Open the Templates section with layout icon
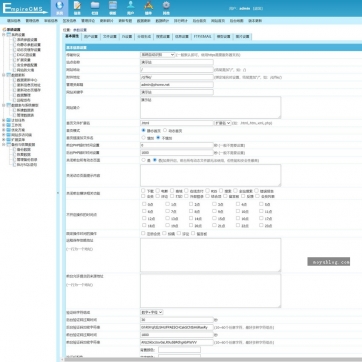The height and width of the screenshot is (362, 362). coord(113,8)
